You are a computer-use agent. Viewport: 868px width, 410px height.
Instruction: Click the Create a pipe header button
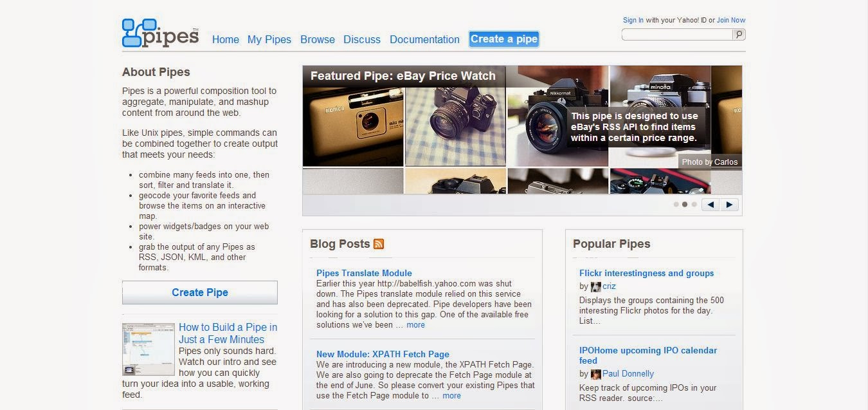[504, 39]
